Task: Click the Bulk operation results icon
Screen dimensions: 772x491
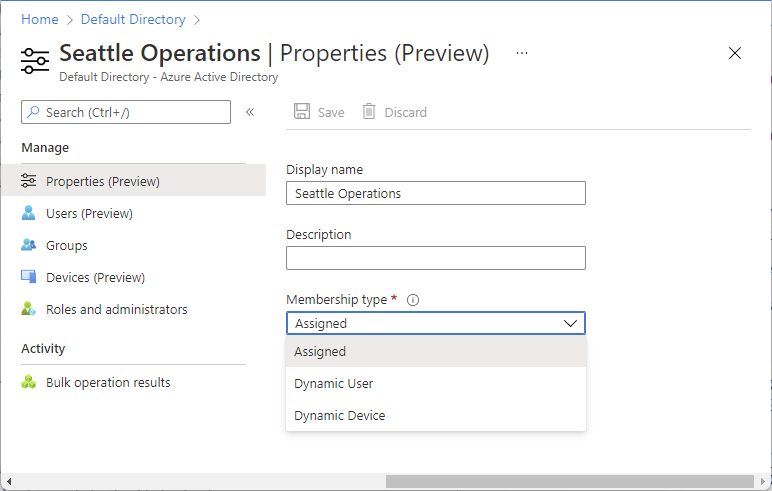Action: pos(29,382)
